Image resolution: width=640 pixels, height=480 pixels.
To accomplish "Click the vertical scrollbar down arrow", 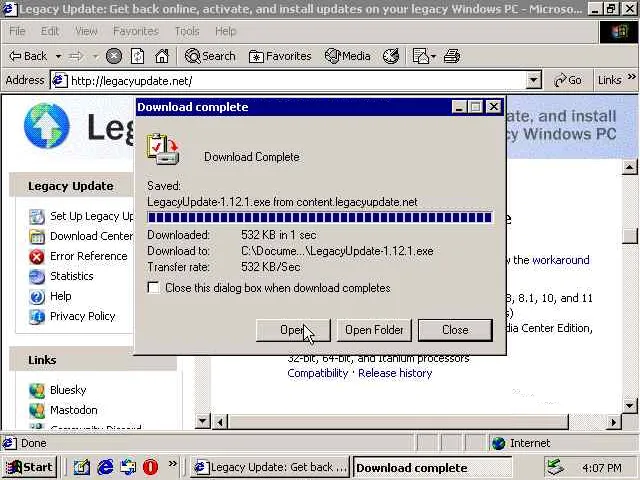I will click(x=629, y=405).
